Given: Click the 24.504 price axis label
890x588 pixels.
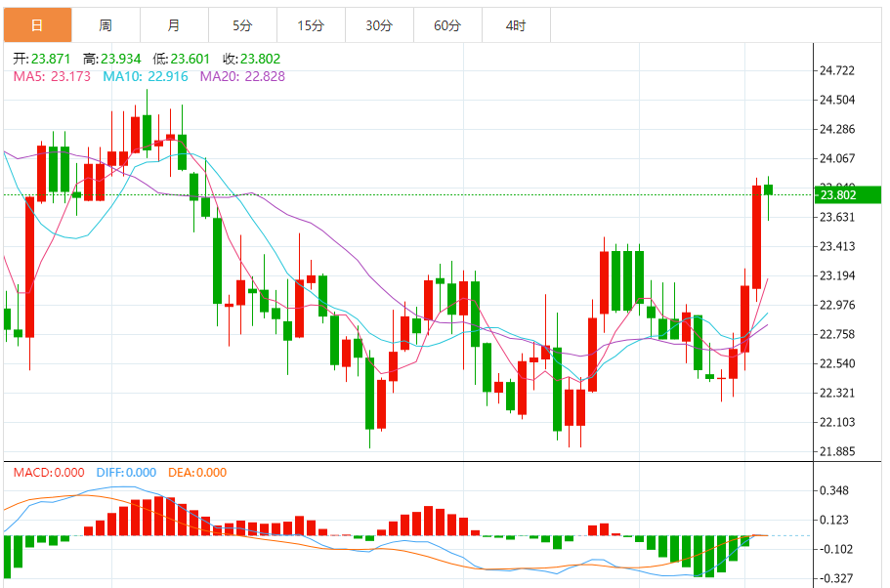Looking at the screenshot, I should (x=837, y=100).
